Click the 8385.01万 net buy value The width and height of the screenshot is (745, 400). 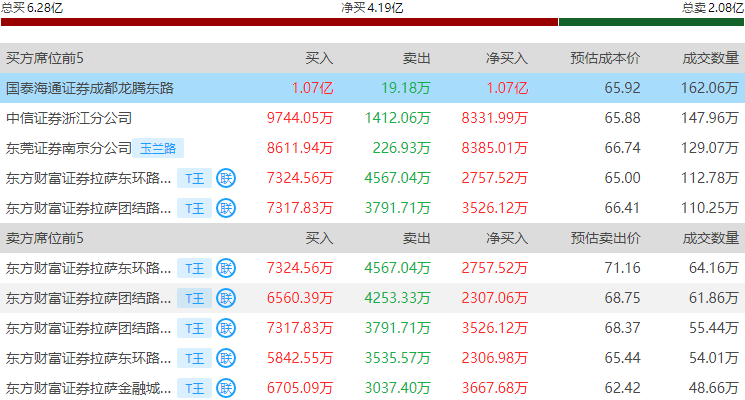495,148
